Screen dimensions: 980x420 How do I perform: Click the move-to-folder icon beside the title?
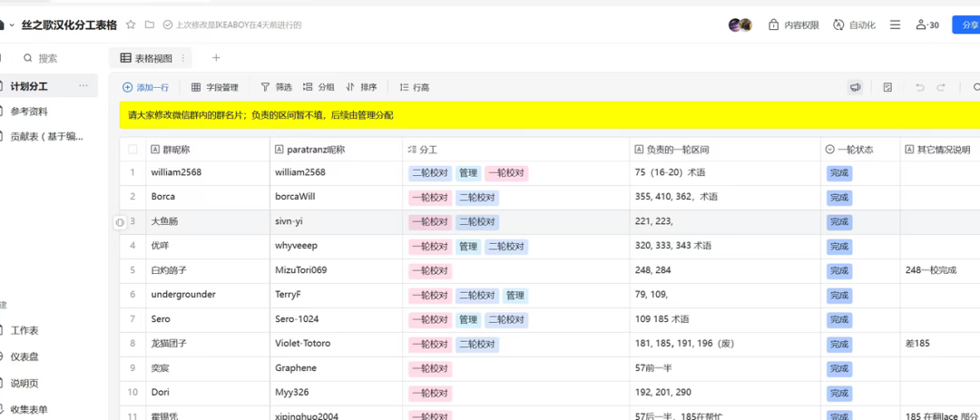click(x=149, y=24)
